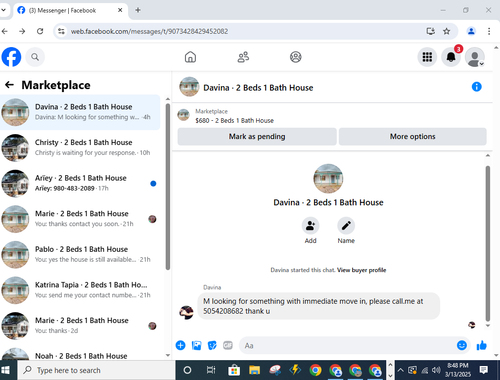Open notifications bell with 3 badge
The image size is (500, 380).
coord(451,57)
